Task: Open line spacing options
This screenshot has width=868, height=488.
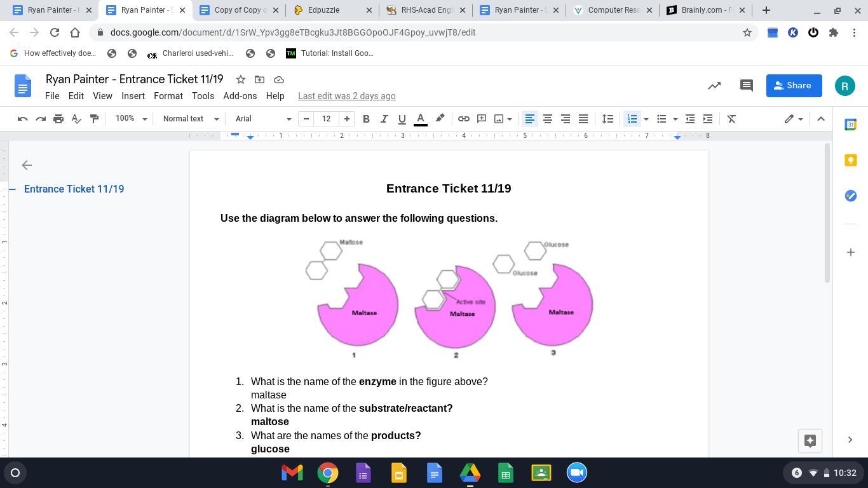Action: 608,119
